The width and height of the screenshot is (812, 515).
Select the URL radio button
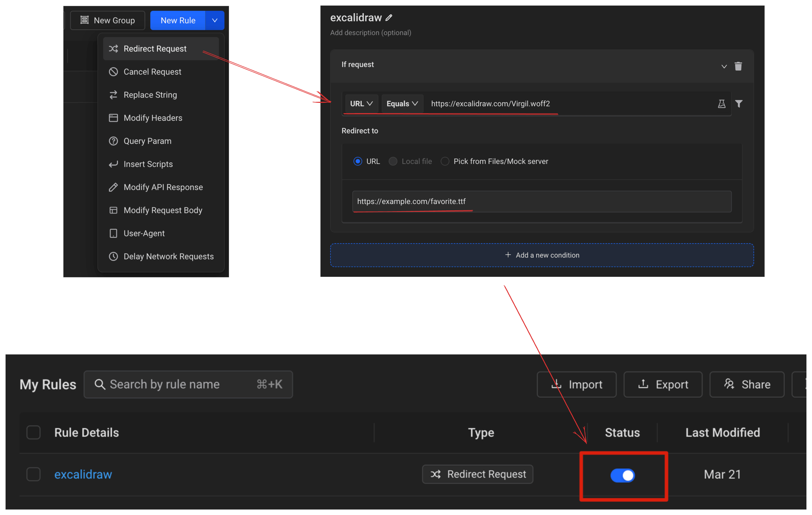357,161
